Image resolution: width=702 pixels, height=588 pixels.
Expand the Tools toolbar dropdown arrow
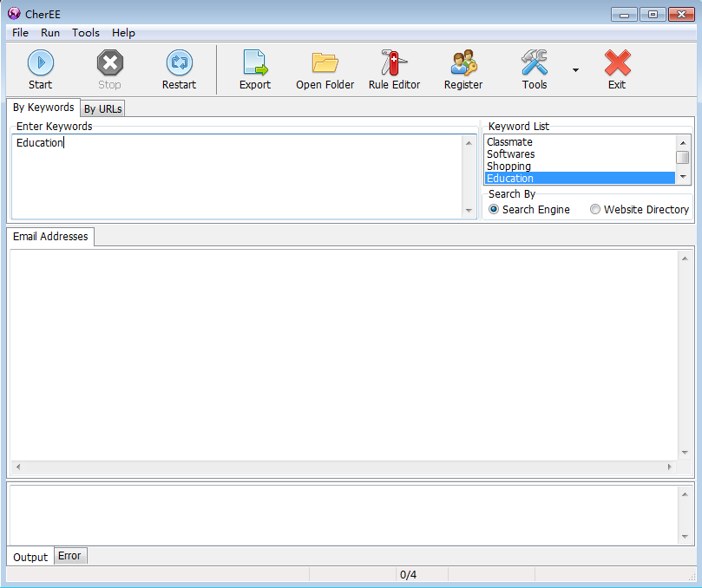click(575, 69)
